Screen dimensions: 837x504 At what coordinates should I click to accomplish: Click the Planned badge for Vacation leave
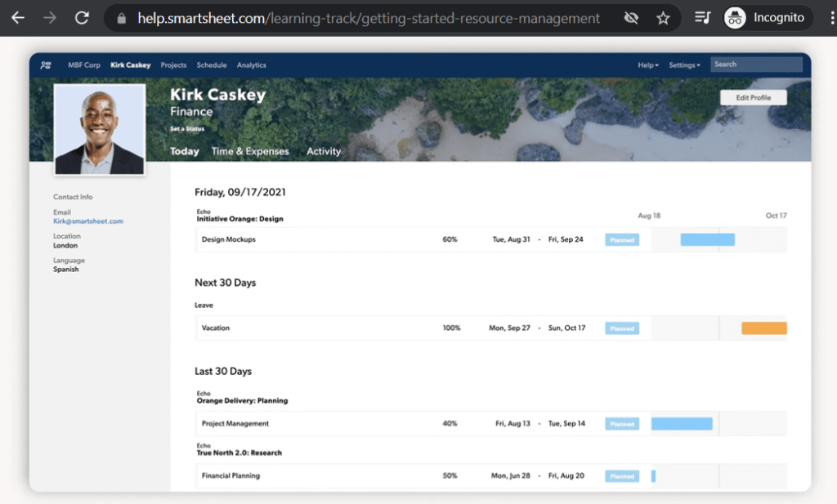[621, 328]
